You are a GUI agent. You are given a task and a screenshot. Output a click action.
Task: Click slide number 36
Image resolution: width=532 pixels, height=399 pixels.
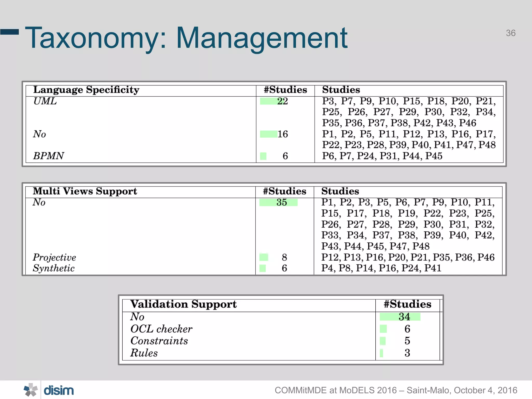(x=510, y=33)
